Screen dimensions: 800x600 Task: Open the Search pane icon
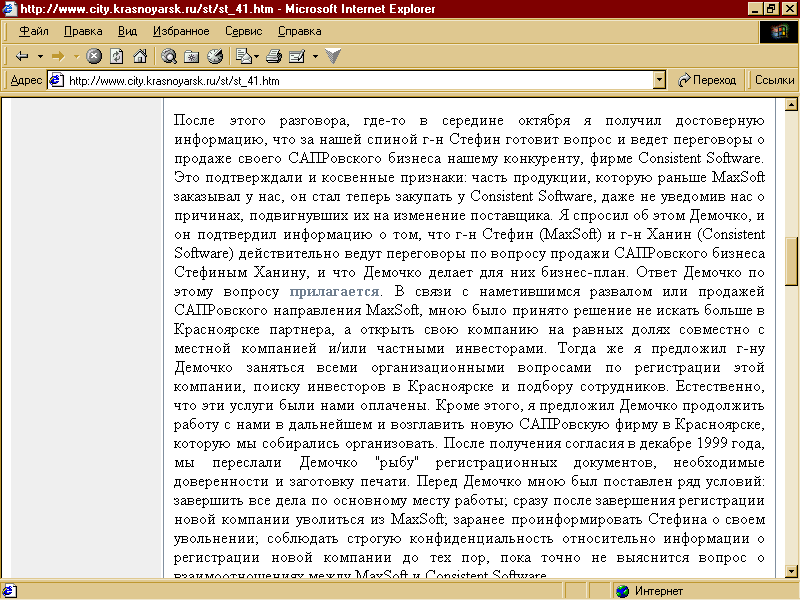169,56
